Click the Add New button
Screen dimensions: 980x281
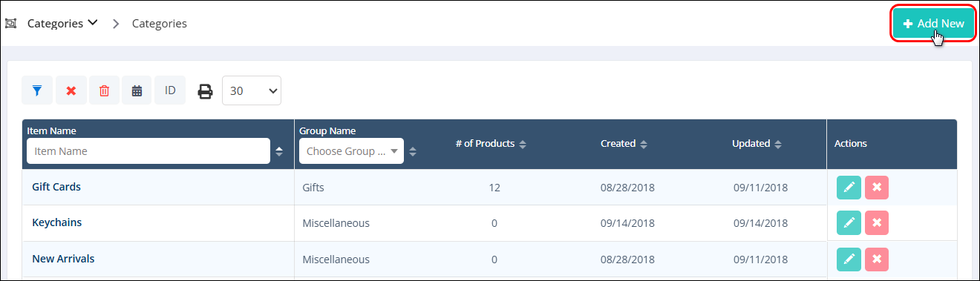tap(933, 24)
